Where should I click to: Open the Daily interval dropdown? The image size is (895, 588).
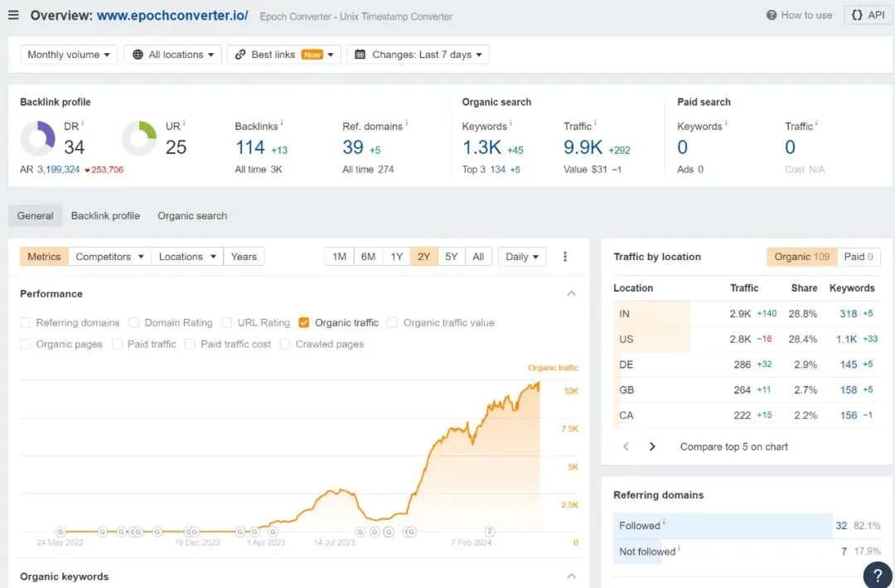point(522,257)
